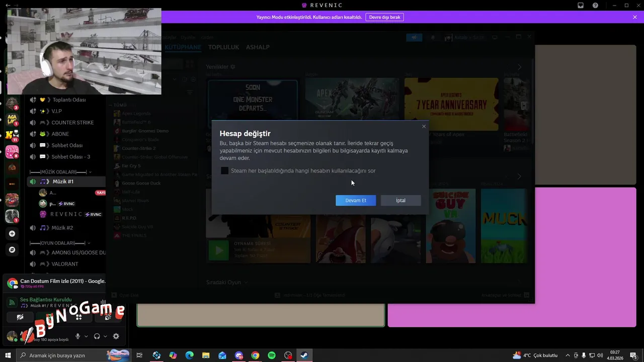This screenshot has width=644, height=362.
Task: Open the Discord help icon
Action: [595, 6]
